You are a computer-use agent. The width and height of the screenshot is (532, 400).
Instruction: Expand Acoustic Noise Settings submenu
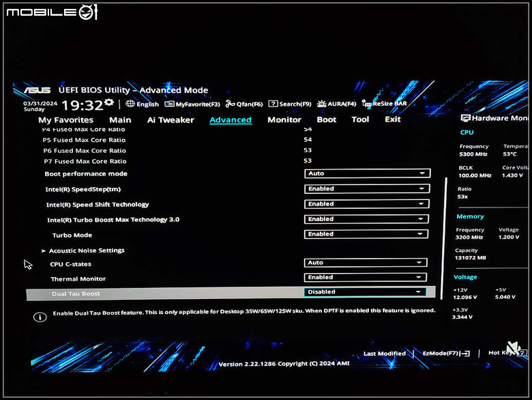click(87, 251)
